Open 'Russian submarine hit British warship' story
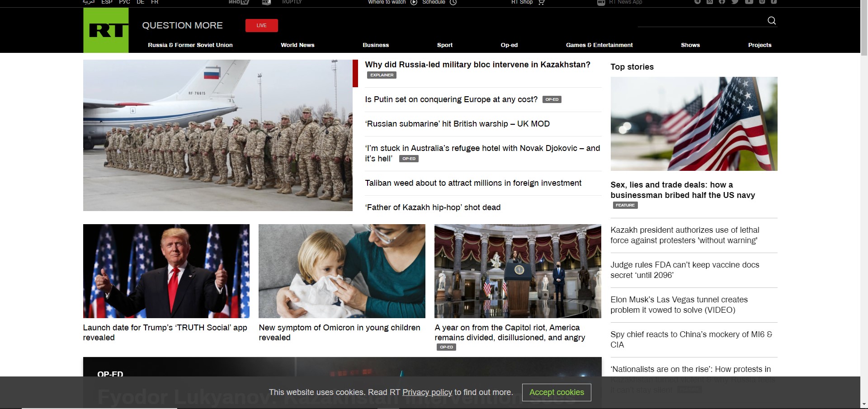 (x=457, y=124)
